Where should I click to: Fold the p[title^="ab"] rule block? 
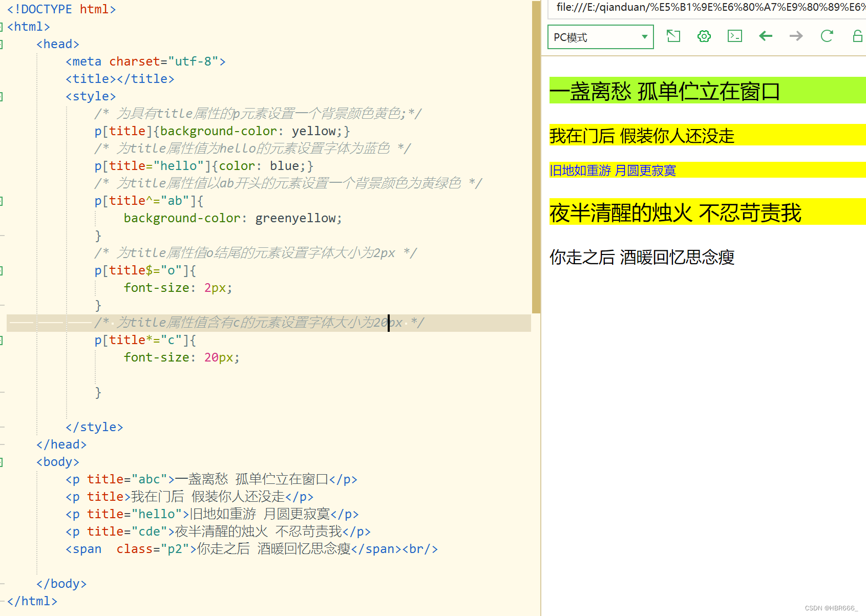(2, 201)
